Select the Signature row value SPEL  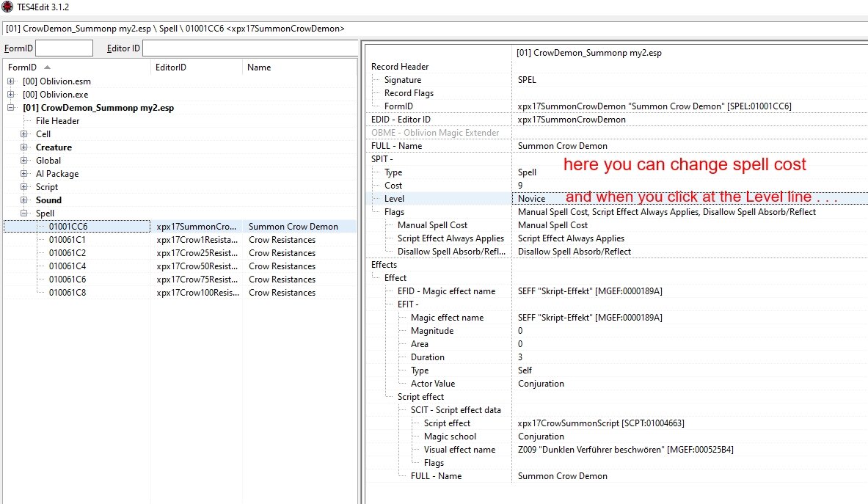pos(527,80)
